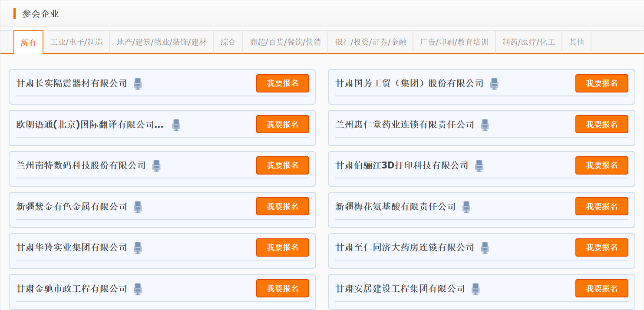Click microphone icon beside 甘肃金驰市政工程有限公司

pos(138,289)
